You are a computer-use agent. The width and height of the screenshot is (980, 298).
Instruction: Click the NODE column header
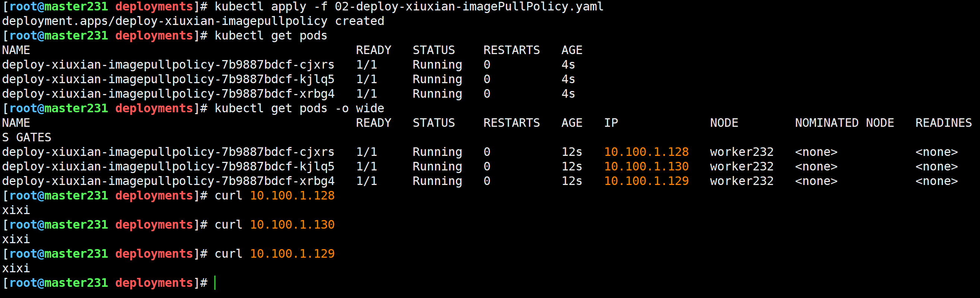point(724,123)
